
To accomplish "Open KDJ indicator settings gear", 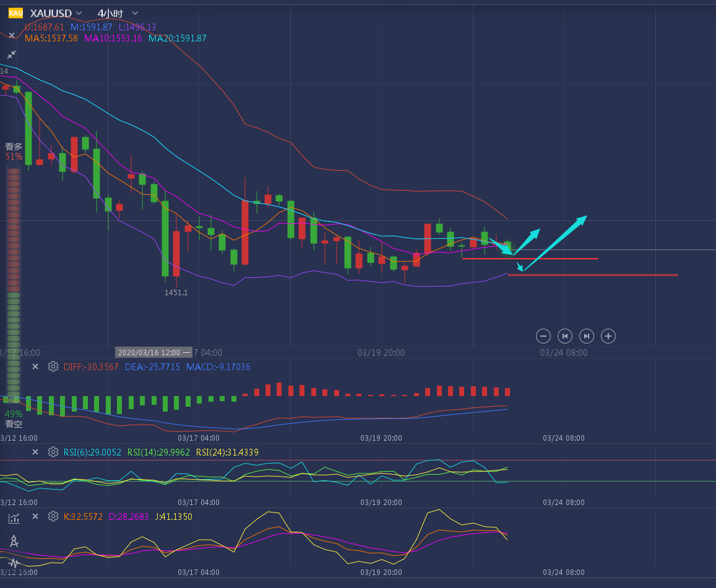I will (53, 516).
